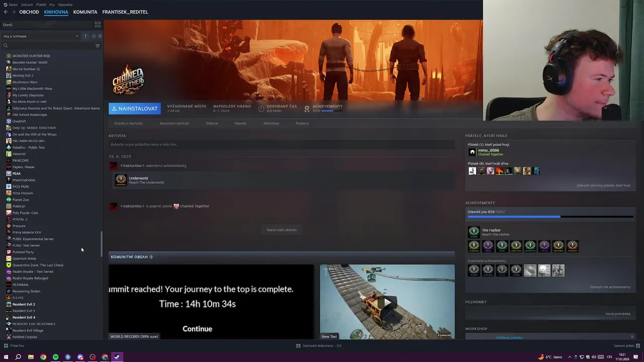644x362 pixels.
Task: Click the Underworld achievement icon in activity
Action: click(x=121, y=180)
